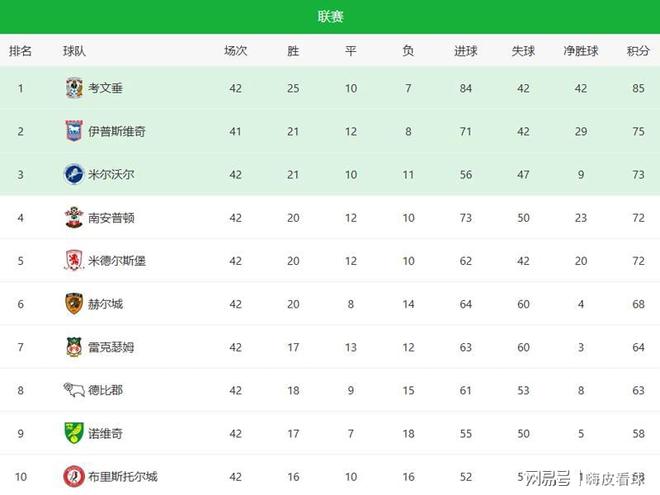The image size is (660, 495).
Task: Click the 排名 column header
Action: click(x=20, y=50)
